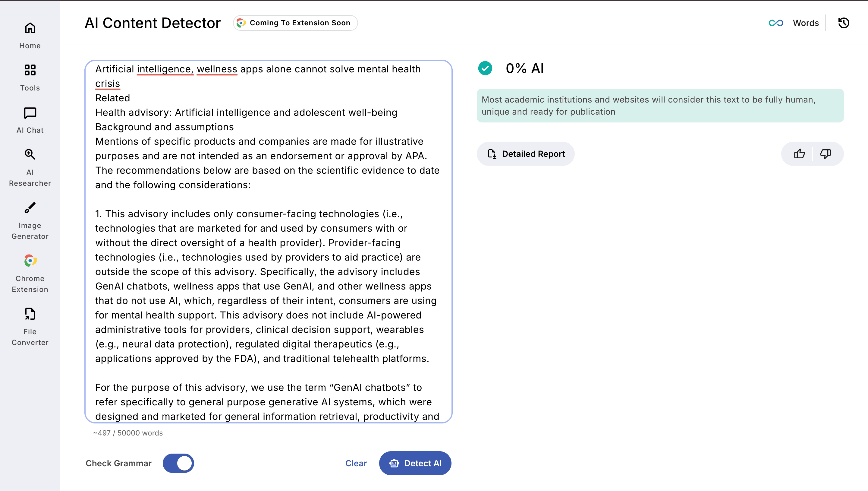Open the Detailed Report

coord(526,154)
